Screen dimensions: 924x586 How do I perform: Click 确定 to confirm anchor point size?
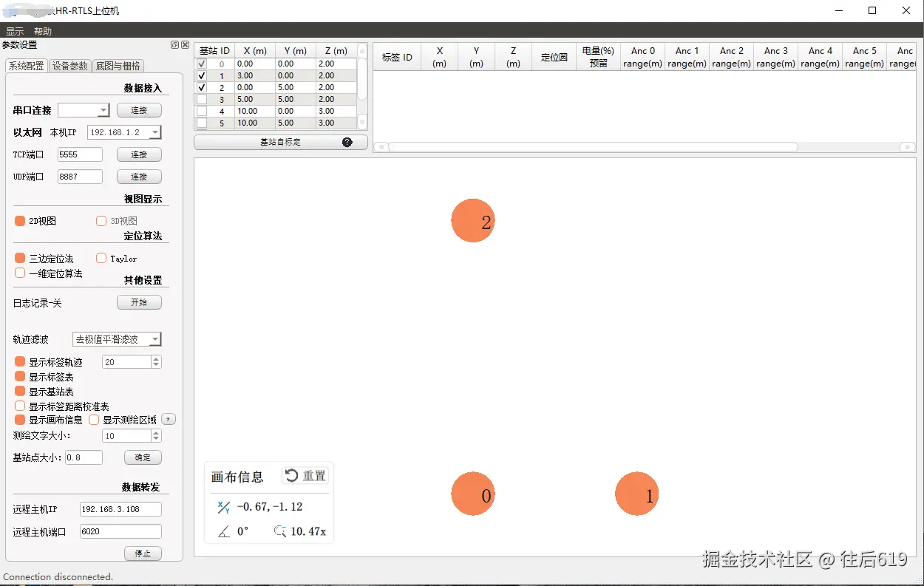coord(143,457)
